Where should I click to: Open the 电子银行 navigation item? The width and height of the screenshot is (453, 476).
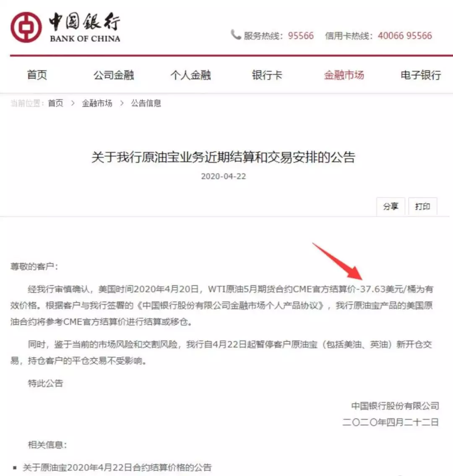pyautogui.click(x=421, y=75)
